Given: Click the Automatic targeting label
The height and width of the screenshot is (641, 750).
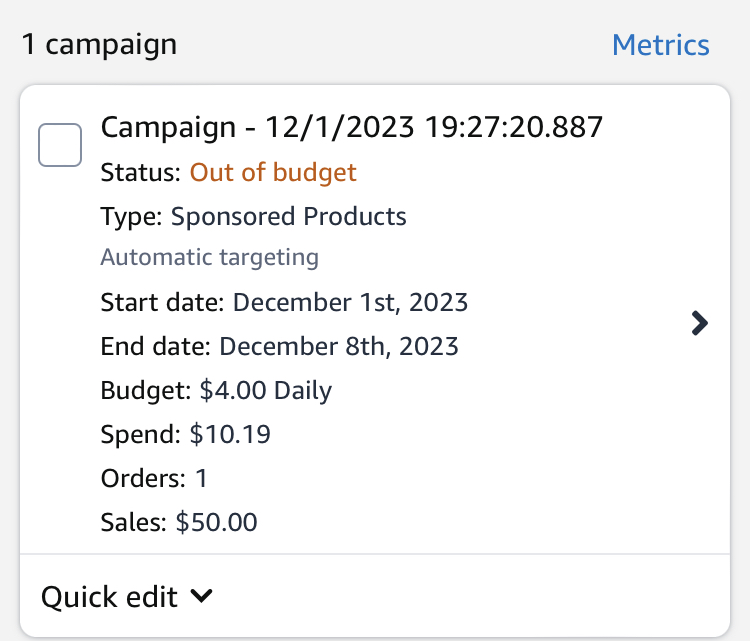Looking at the screenshot, I should 210,257.
